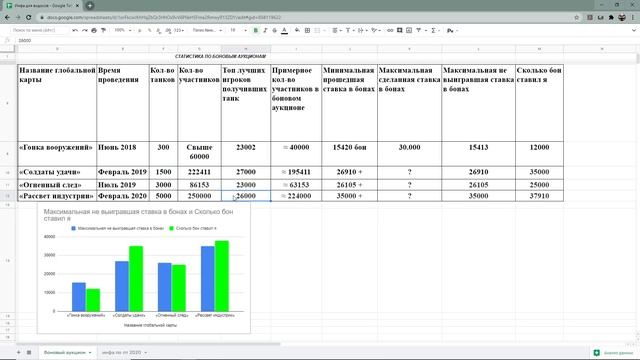Insert a chart icon

point(409,30)
